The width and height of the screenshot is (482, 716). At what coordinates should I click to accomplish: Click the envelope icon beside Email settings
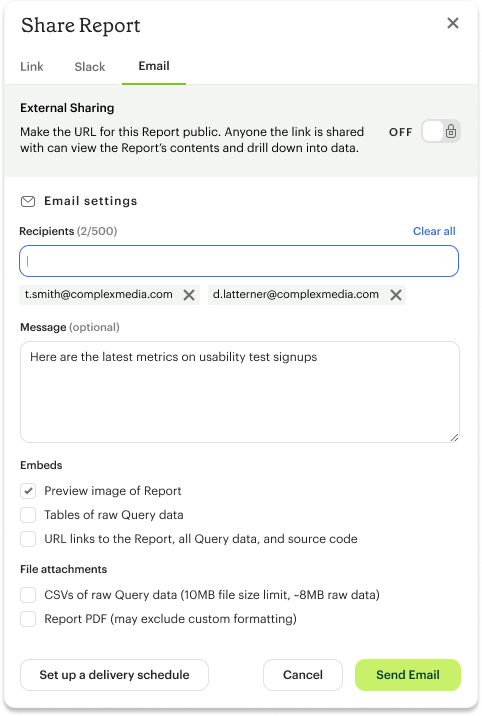(x=28, y=201)
